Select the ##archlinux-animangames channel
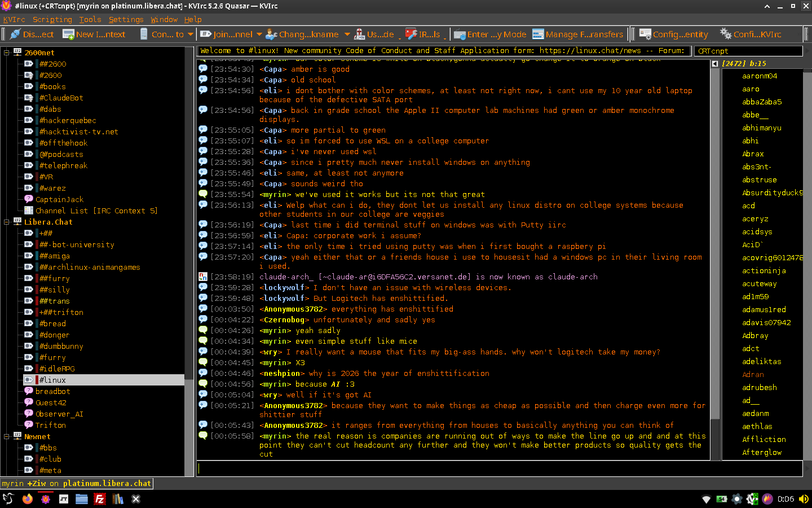This screenshot has width=812, height=508. [x=90, y=267]
